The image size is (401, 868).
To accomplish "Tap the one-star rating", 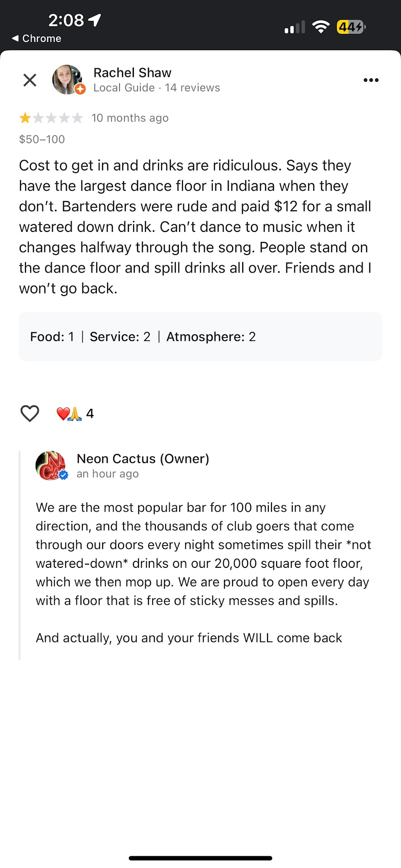I will 51,118.
